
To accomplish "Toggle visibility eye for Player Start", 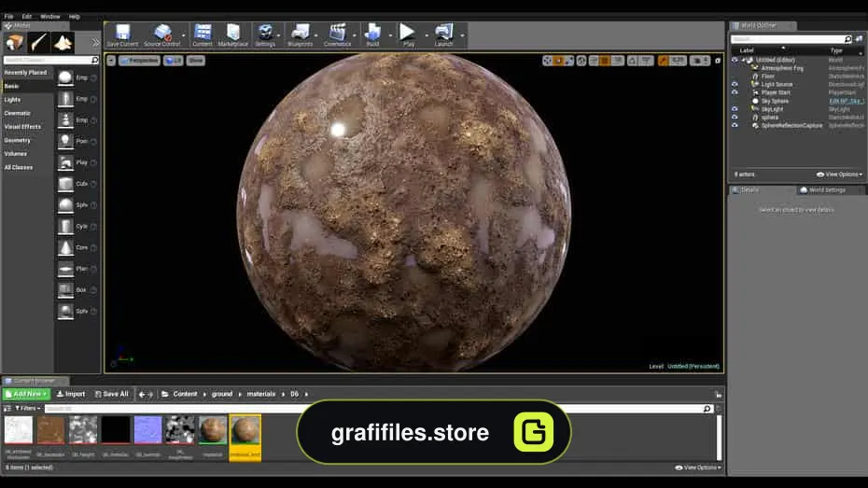I will pos(735,92).
